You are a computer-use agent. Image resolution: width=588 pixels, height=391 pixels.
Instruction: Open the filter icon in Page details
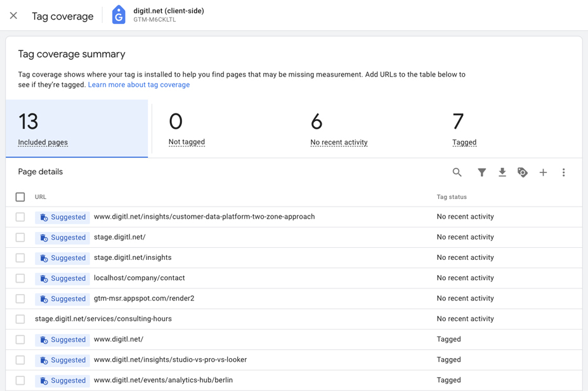[x=482, y=172]
